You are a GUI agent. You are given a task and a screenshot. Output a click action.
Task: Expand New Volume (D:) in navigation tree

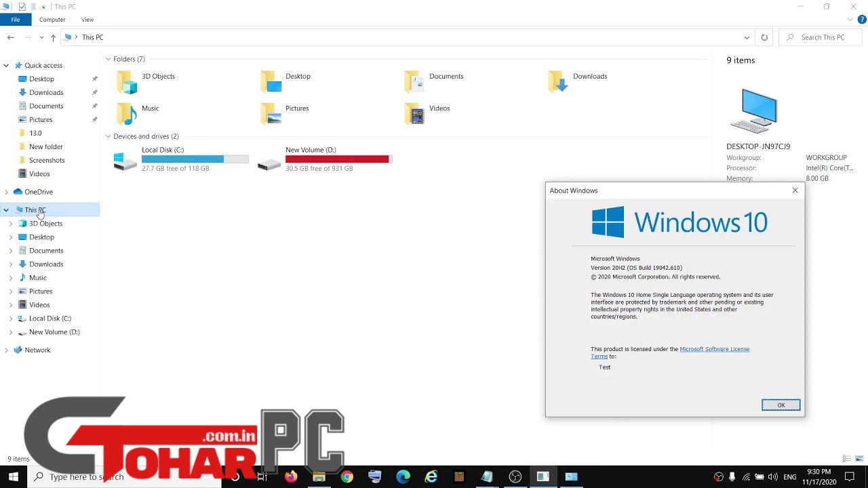[10, 332]
